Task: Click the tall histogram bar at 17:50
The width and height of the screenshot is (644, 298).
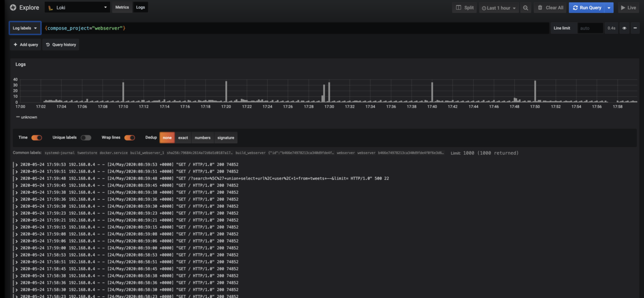Action: 535,91
